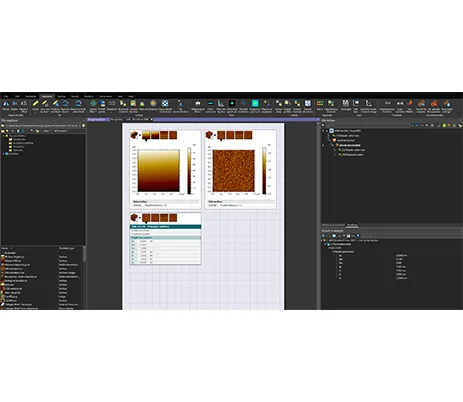The height and width of the screenshot is (402, 463).
Task: Click the rightmost icon on the Operators ribbon
Action: (x=447, y=104)
